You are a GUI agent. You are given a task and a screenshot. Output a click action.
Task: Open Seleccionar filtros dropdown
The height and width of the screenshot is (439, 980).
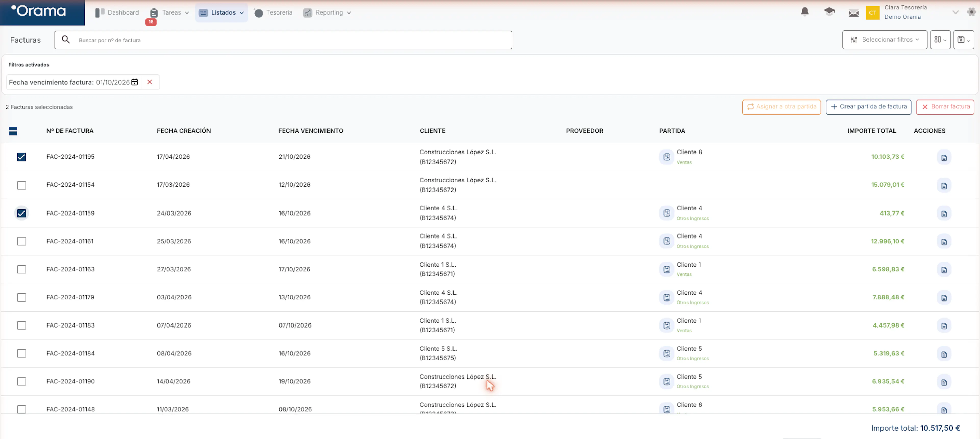tap(885, 40)
